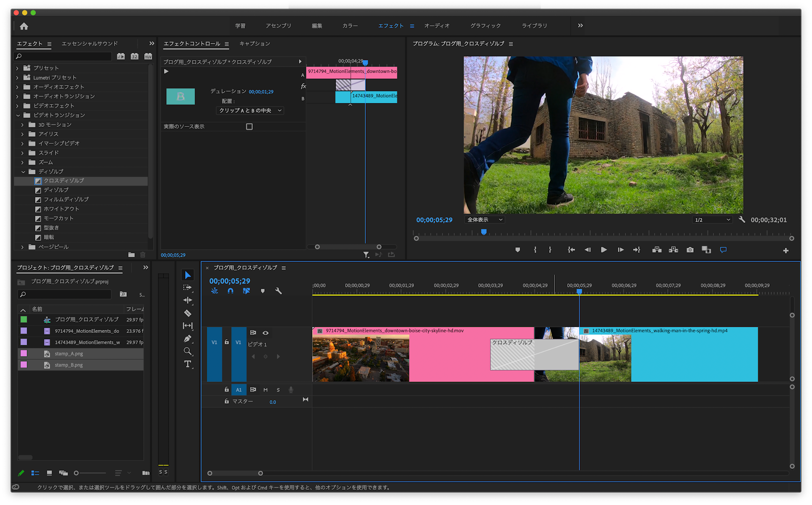Expand the ビデオエフェクト folder
This screenshot has height=505, width=812.
(17, 106)
